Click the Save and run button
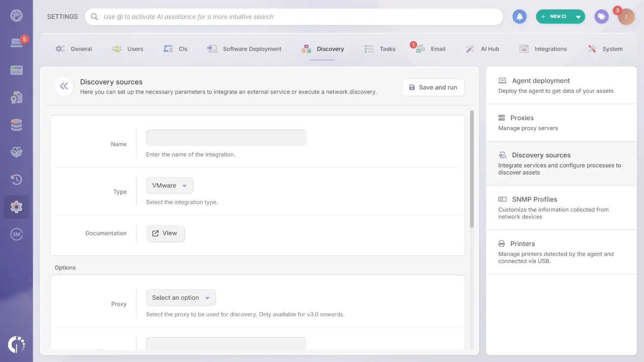Screen dimensions: 644x362 click(433, 87)
